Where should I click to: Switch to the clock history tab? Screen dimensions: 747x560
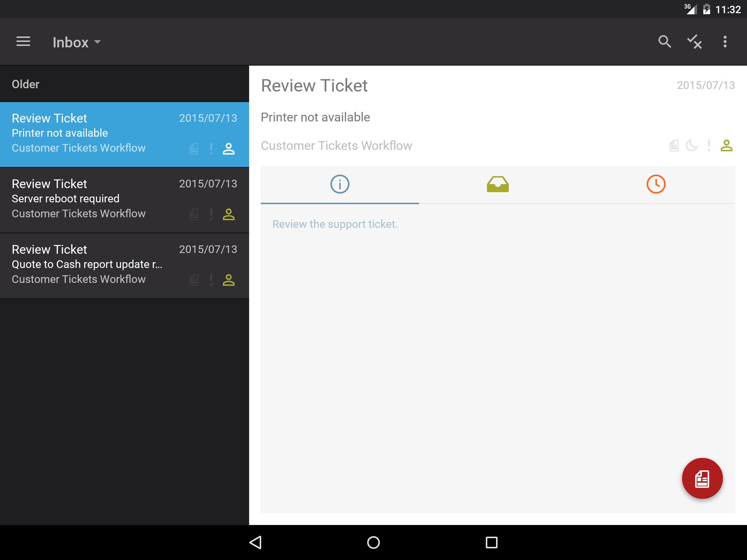point(656,184)
